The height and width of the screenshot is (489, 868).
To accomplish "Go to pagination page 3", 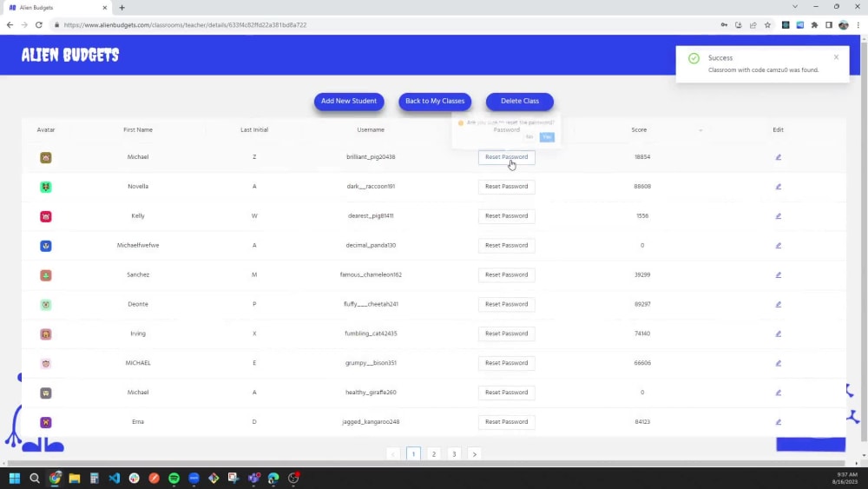I will pyautogui.click(x=454, y=454).
